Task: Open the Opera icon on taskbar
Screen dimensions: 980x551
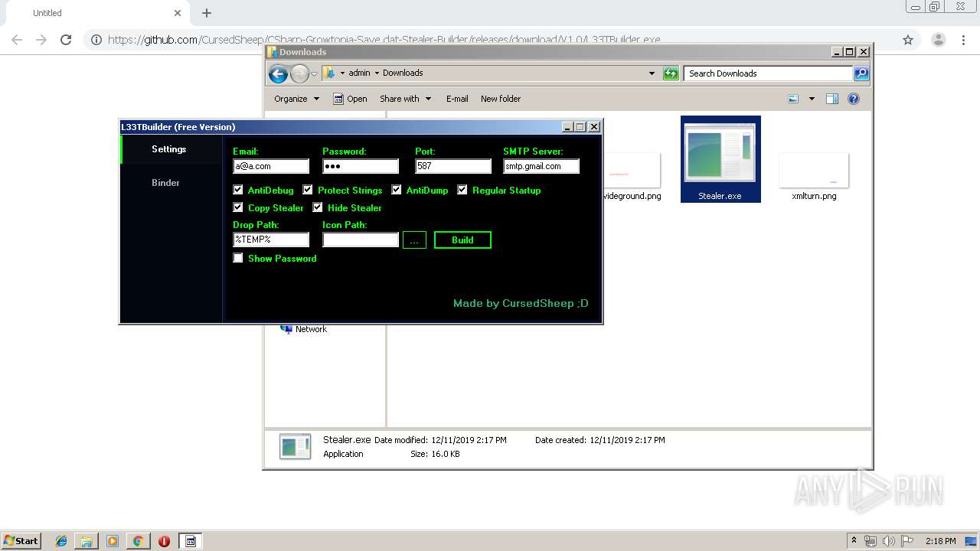Action: point(164,541)
